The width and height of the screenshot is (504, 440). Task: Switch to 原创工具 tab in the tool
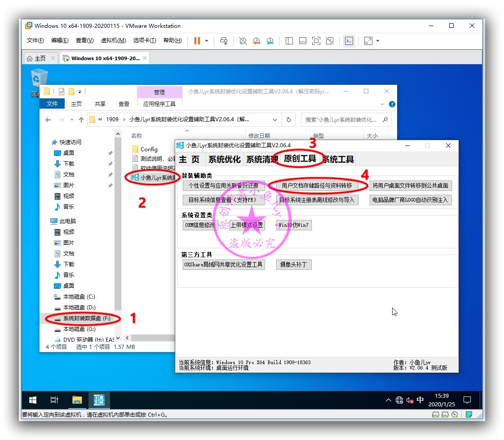click(300, 158)
